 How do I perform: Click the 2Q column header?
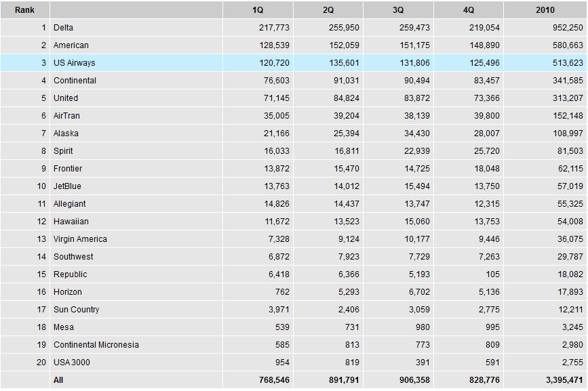[x=328, y=9]
